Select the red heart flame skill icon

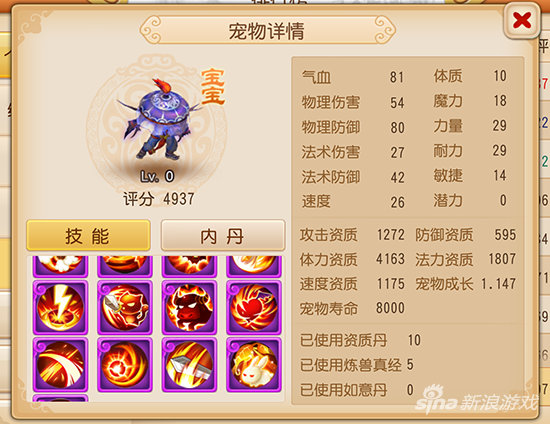[254, 307]
